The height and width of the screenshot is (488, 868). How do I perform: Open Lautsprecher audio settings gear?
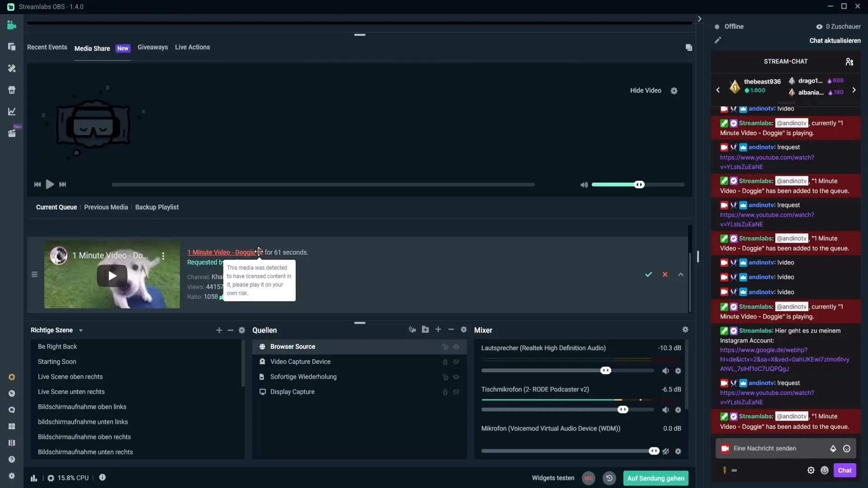[678, 371]
